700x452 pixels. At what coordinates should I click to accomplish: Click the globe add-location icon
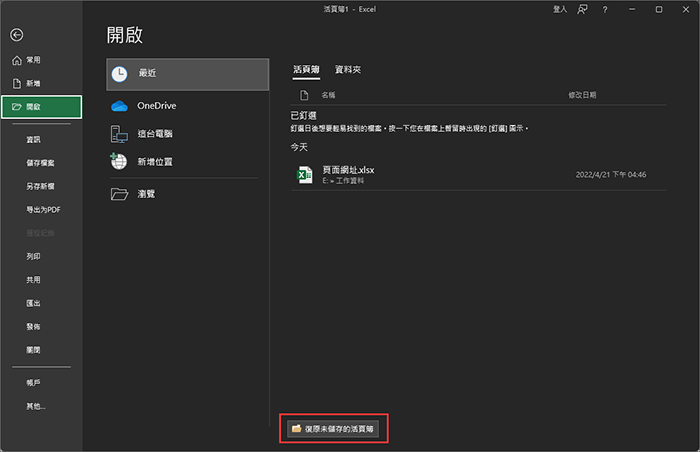pyautogui.click(x=119, y=161)
